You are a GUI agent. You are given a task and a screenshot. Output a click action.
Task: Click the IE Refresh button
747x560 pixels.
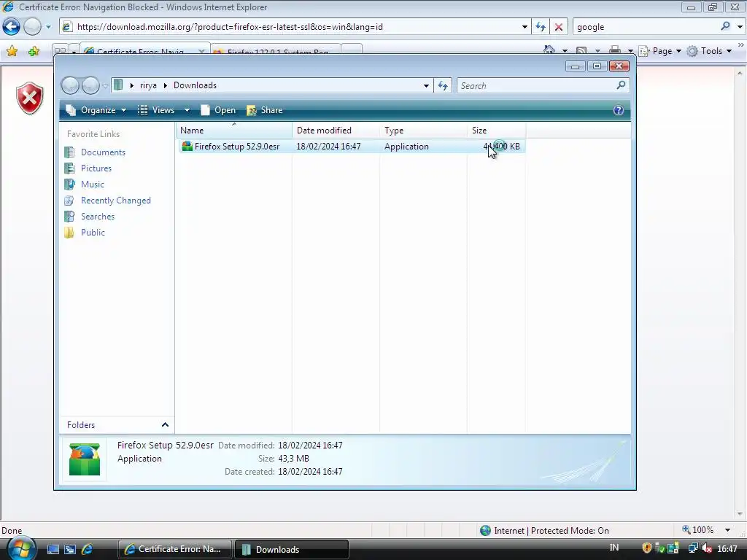pos(541,27)
